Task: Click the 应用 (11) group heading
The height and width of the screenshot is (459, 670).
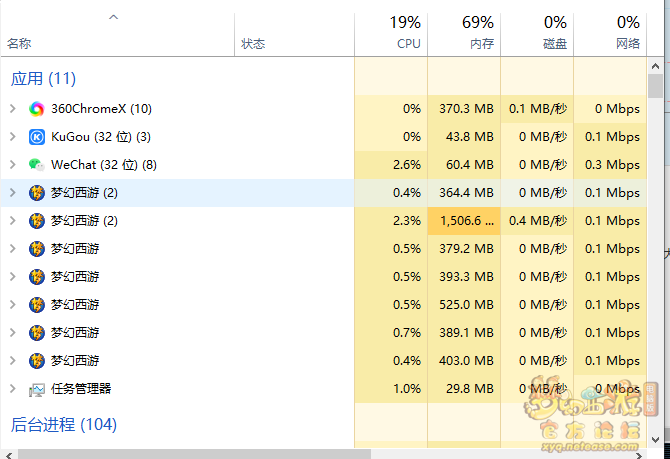Action: 43,79
